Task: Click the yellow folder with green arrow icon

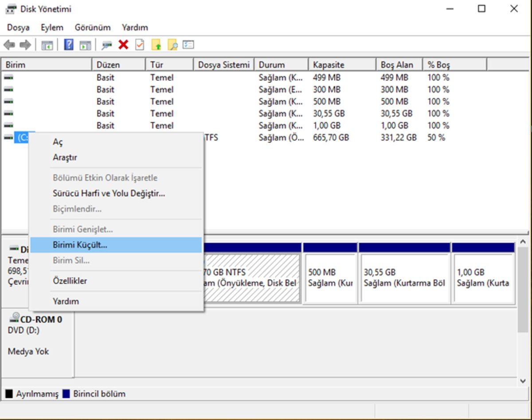Action: [x=156, y=45]
